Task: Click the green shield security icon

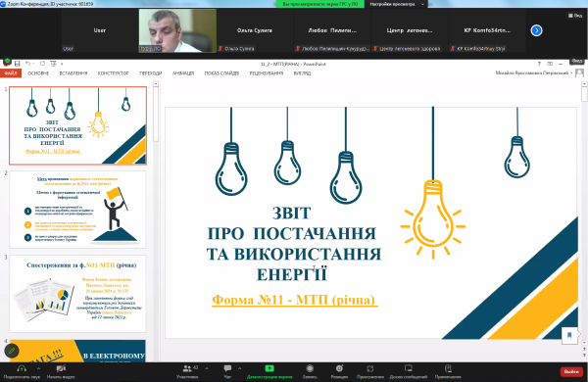Action: (x=7, y=61)
